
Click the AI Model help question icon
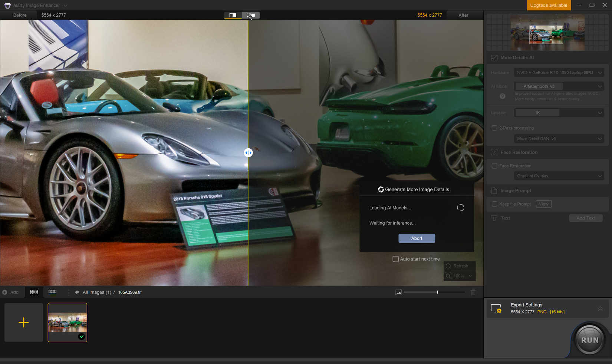[502, 96]
